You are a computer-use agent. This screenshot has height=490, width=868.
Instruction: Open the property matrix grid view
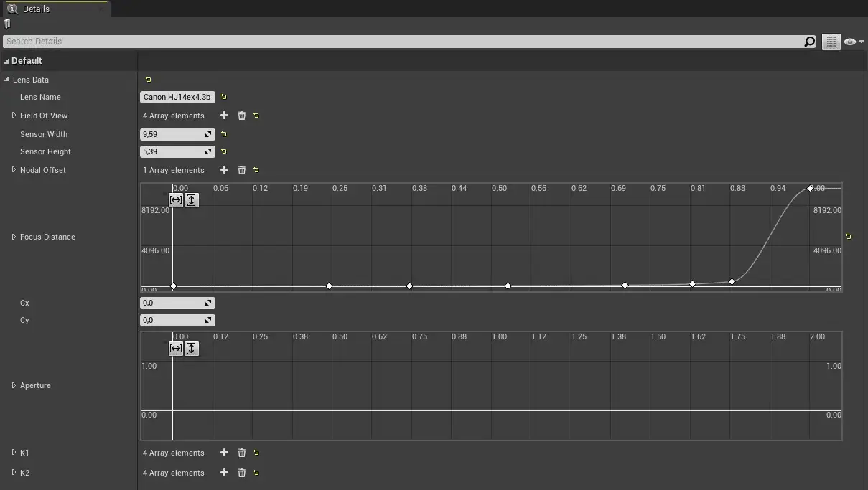(x=831, y=42)
